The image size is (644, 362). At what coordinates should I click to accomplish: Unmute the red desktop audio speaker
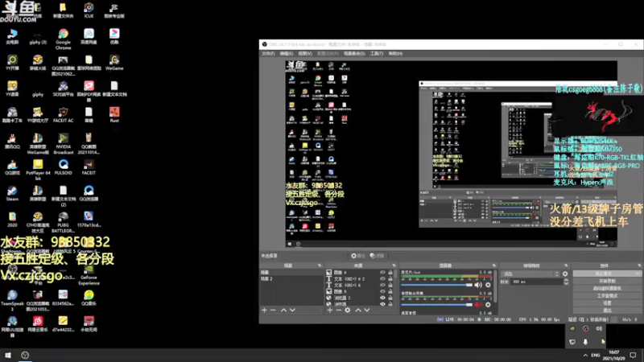478,305
